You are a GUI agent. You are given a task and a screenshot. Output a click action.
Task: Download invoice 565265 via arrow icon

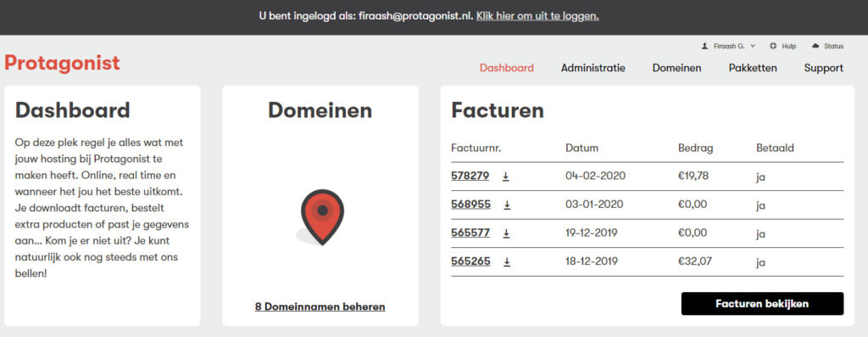tap(507, 261)
